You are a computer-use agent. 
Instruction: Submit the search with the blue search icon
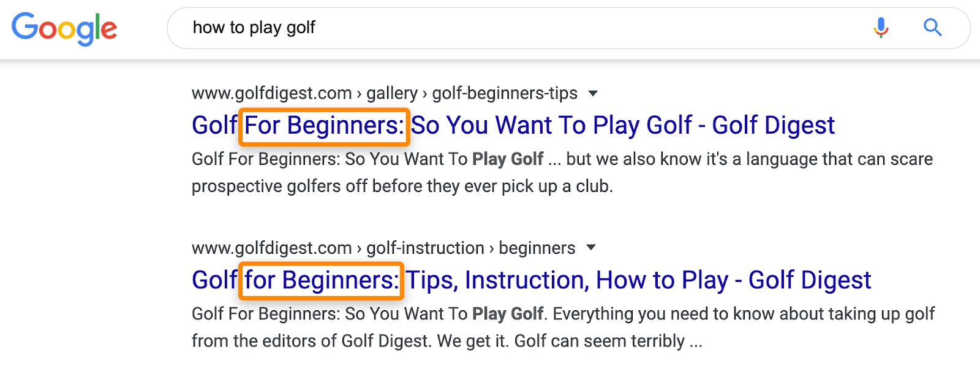click(x=932, y=28)
